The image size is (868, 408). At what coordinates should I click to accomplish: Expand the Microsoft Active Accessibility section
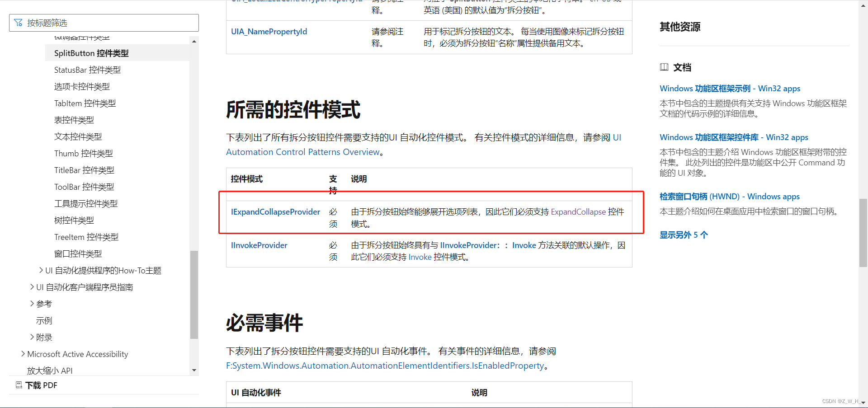23,354
